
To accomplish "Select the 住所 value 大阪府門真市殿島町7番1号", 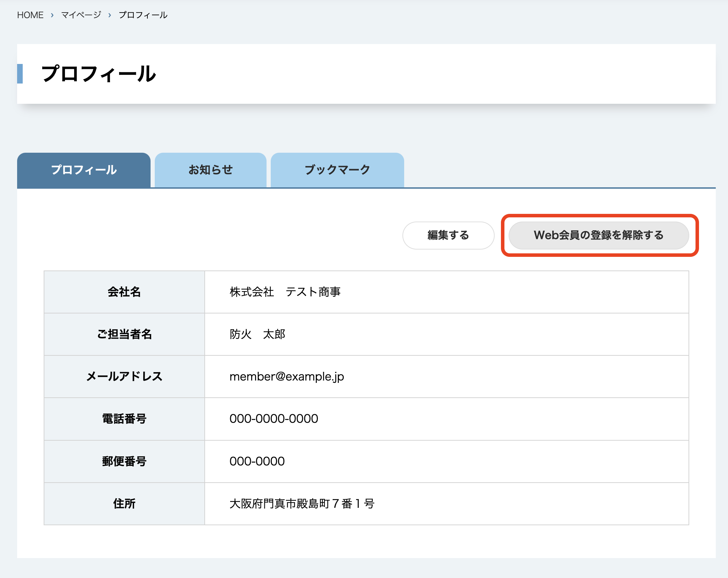I will [301, 504].
